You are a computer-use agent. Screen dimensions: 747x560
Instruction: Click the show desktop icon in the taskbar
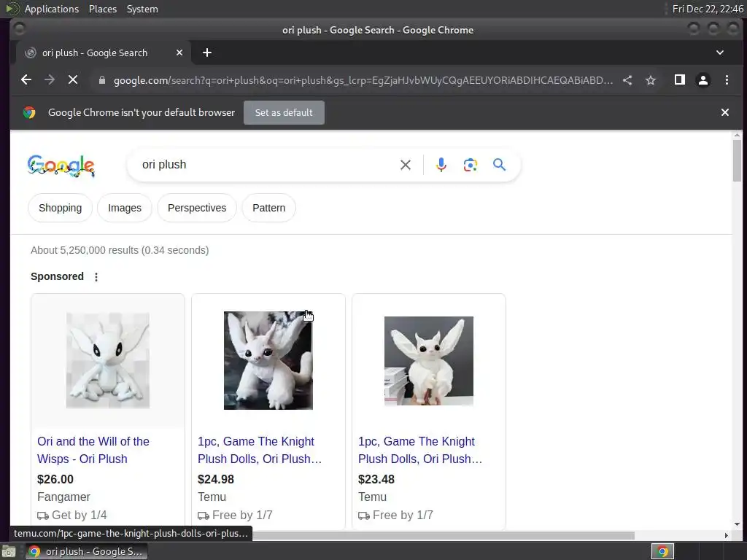[9, 552]
